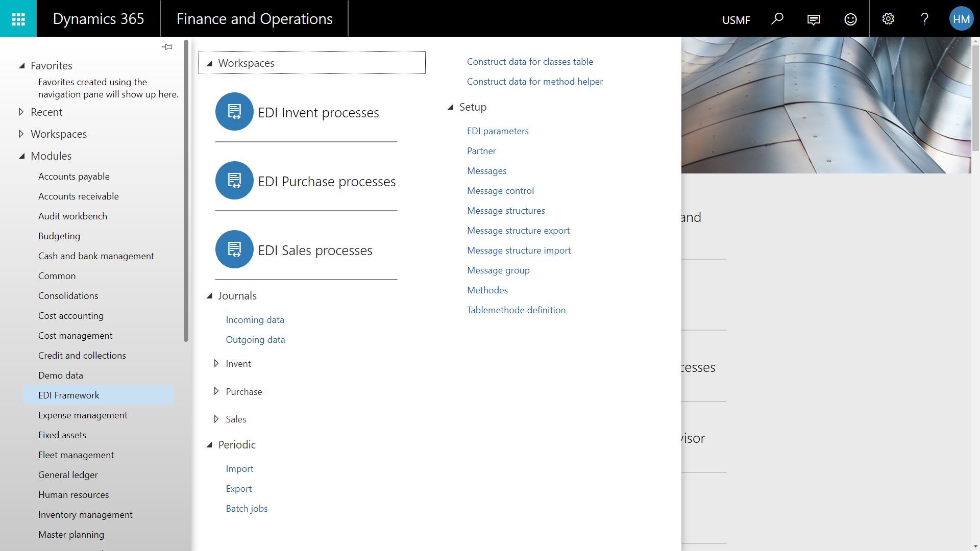Click Construct data for classes table

(530, 62)
